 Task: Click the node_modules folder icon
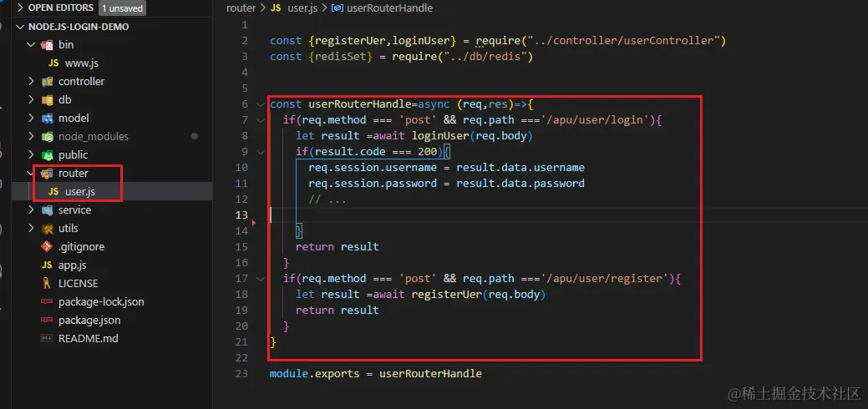(47, 136)
